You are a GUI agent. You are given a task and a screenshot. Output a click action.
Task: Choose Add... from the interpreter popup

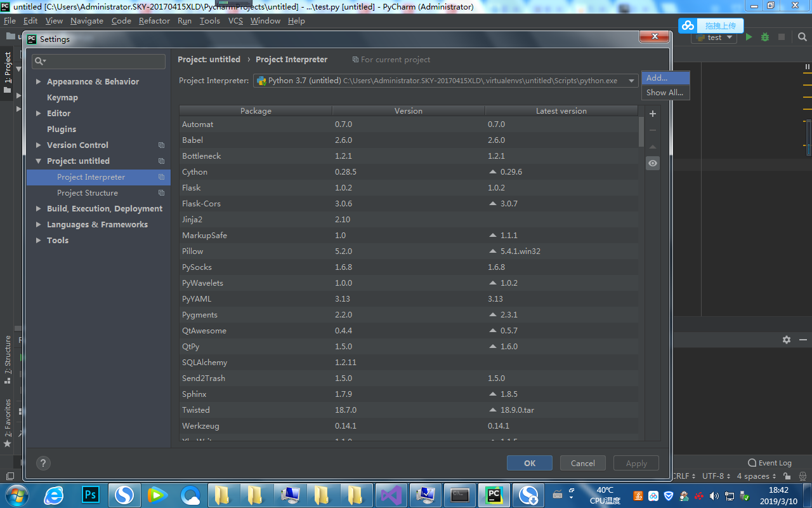pyautogui.click(x=665, y=78)
